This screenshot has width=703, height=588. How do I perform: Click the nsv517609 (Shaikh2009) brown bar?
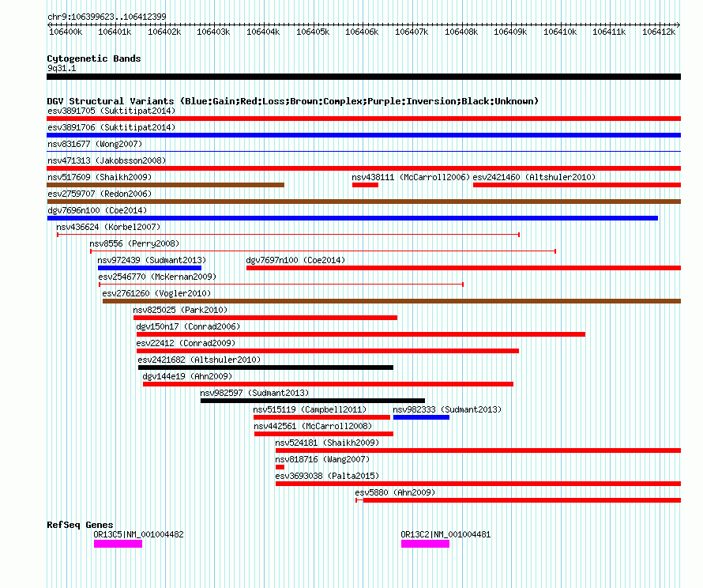[165, 185]
